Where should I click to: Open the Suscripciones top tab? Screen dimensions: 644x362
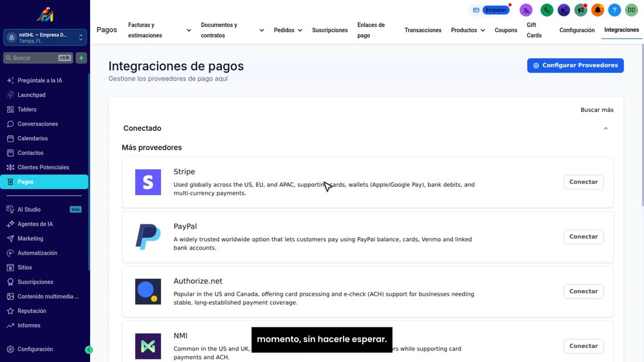330,30
